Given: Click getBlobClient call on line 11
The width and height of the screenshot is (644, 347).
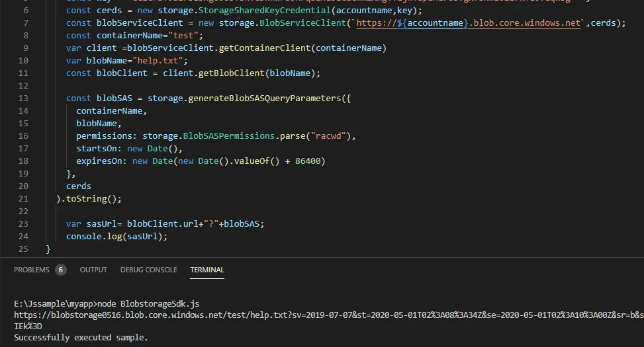Looking at the screenshot, I should pyautogui.click(x=231, y=73).
